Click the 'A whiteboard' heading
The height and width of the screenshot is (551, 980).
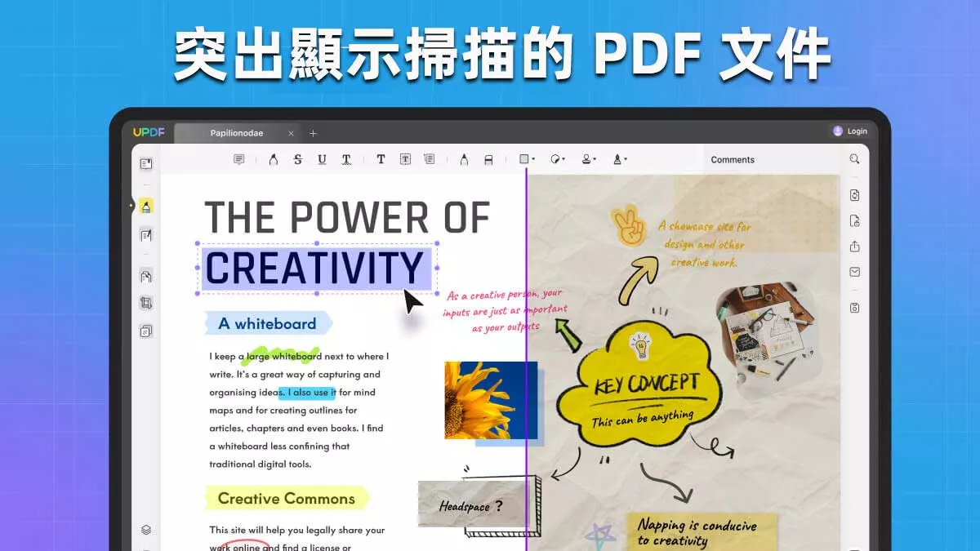tap(267, 323)
